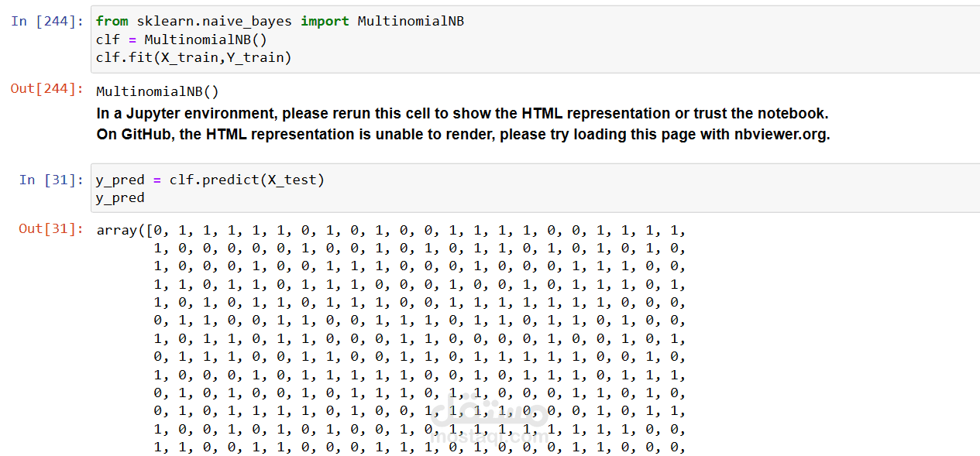This screenshot has width=980, height=456.
Task: Click X_test inside the predict call
Action: [291, 180]
